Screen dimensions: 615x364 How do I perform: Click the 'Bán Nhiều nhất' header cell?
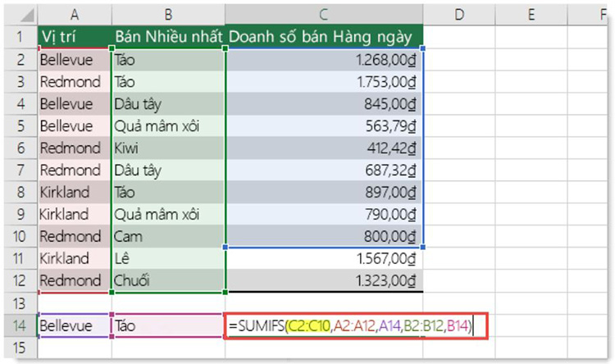click(x=168, y=37)
